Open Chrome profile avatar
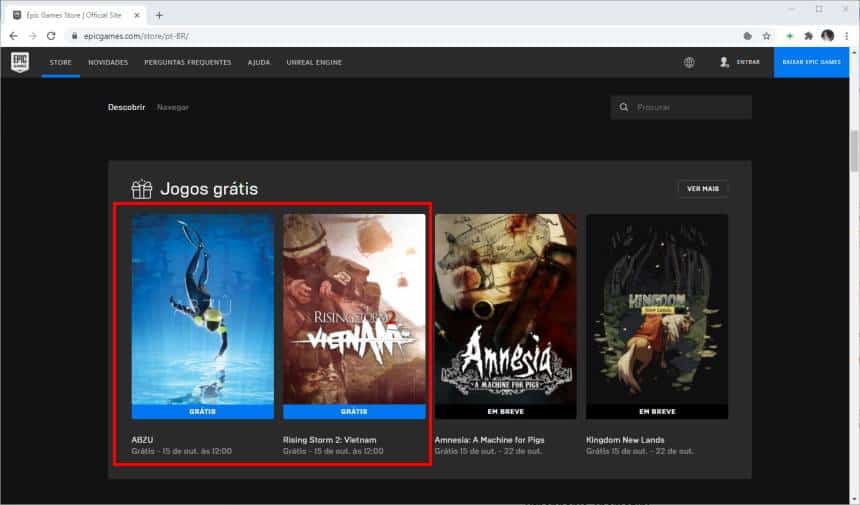 tap(828, 36)
